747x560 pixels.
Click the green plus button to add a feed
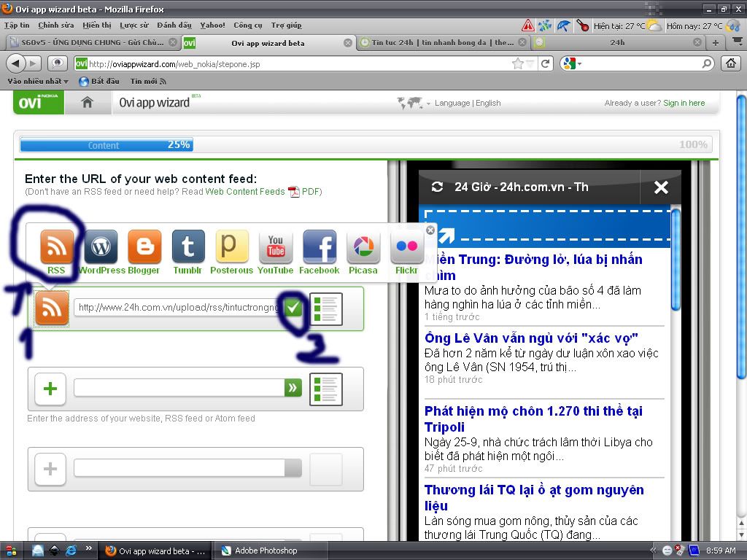[50, 389]
